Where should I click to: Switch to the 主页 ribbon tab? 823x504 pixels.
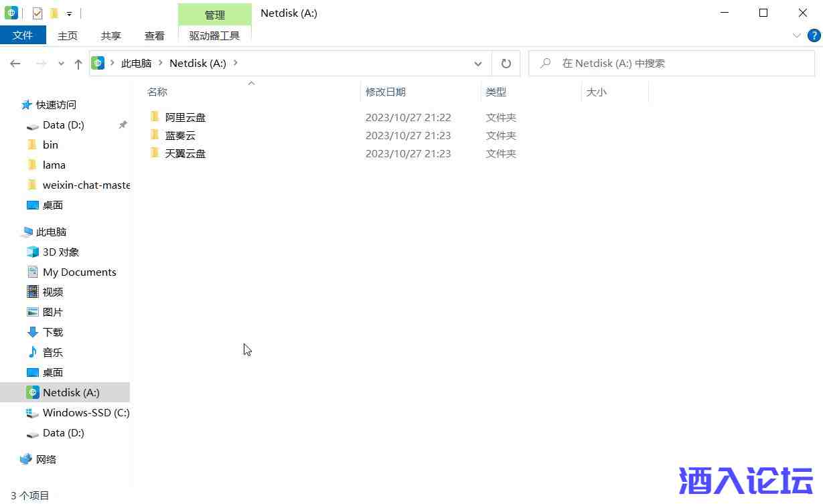68,35
